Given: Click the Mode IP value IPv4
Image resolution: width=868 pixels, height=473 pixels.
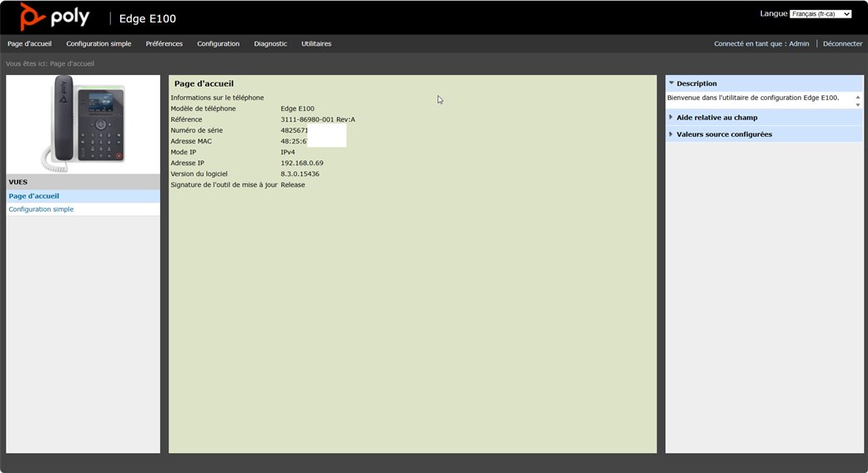Looking at the screenshot, I should 287,152.
